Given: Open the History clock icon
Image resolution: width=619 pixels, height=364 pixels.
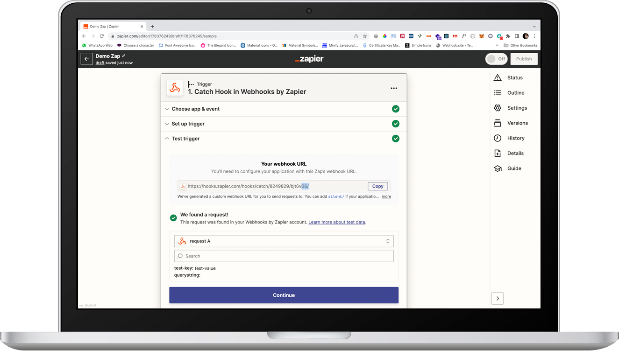Looking at the screenshot, I should click(x=498, y=138).
